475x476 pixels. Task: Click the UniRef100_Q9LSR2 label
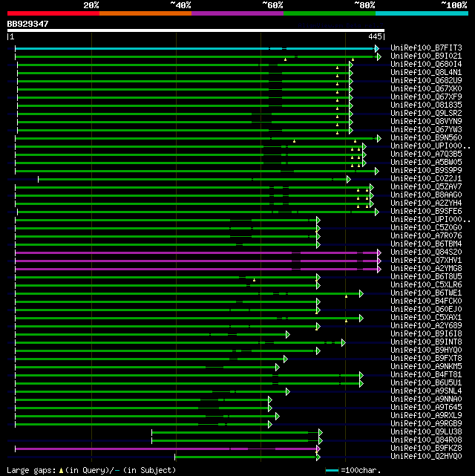(426, 114)
